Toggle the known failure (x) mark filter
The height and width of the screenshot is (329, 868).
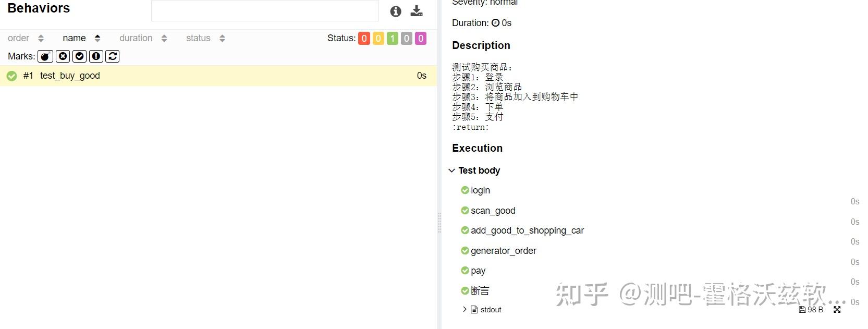pos(63,56)
